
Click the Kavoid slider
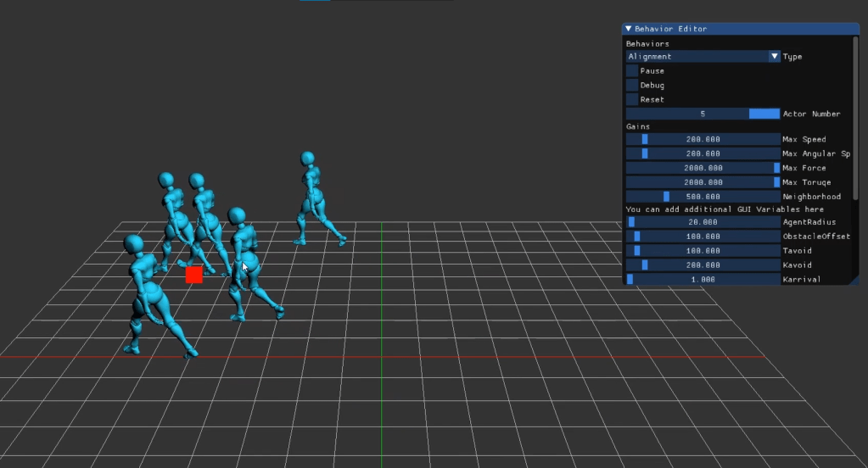coord(703,265)
